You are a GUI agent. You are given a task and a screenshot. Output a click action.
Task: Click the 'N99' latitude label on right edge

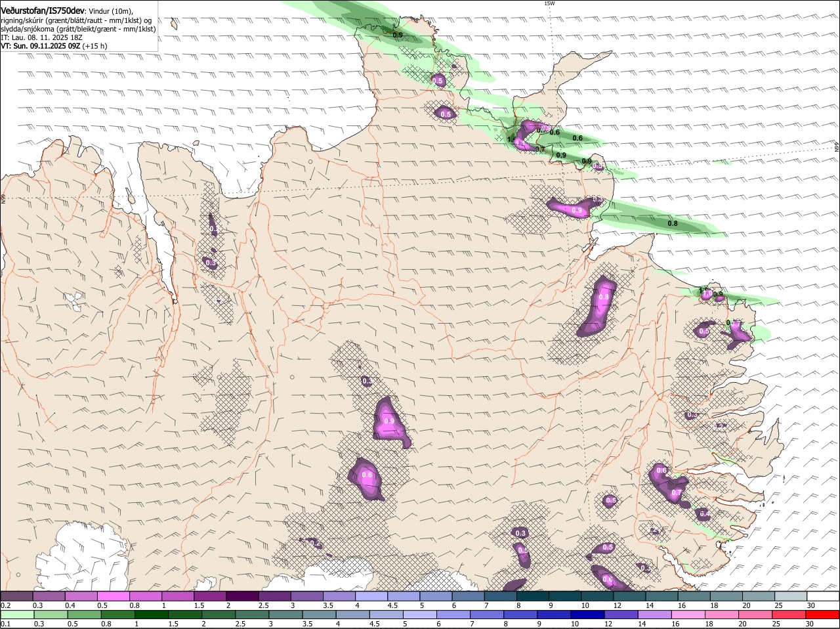tap(837, 148)
